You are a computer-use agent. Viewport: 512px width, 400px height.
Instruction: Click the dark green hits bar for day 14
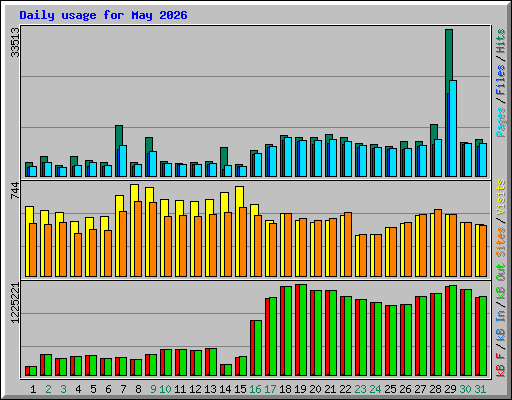click(x=224, y=157)
